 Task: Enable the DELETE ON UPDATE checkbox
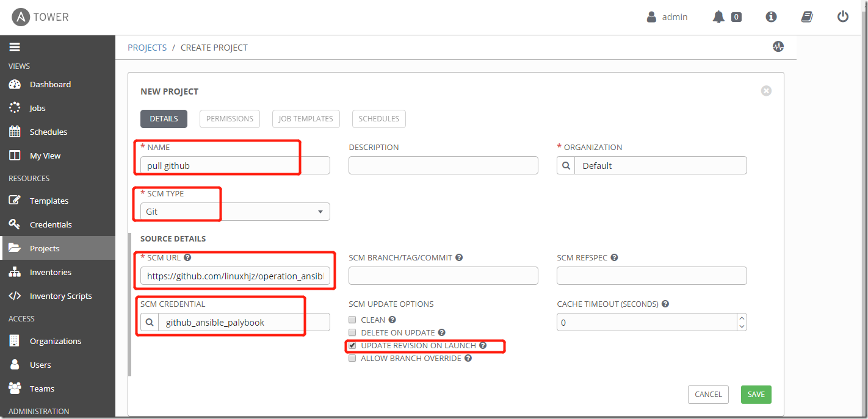coord(352,332)
